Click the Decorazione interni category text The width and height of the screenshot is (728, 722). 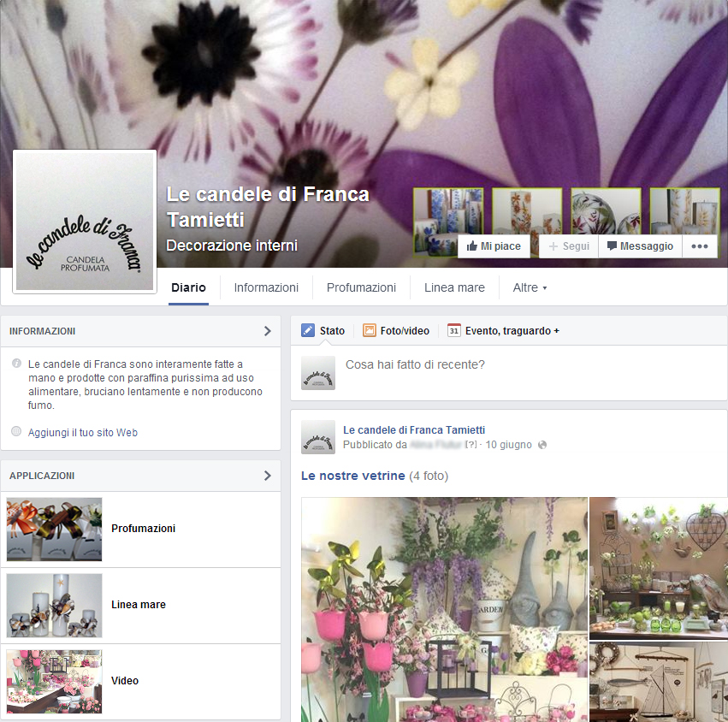click(232, 246)
